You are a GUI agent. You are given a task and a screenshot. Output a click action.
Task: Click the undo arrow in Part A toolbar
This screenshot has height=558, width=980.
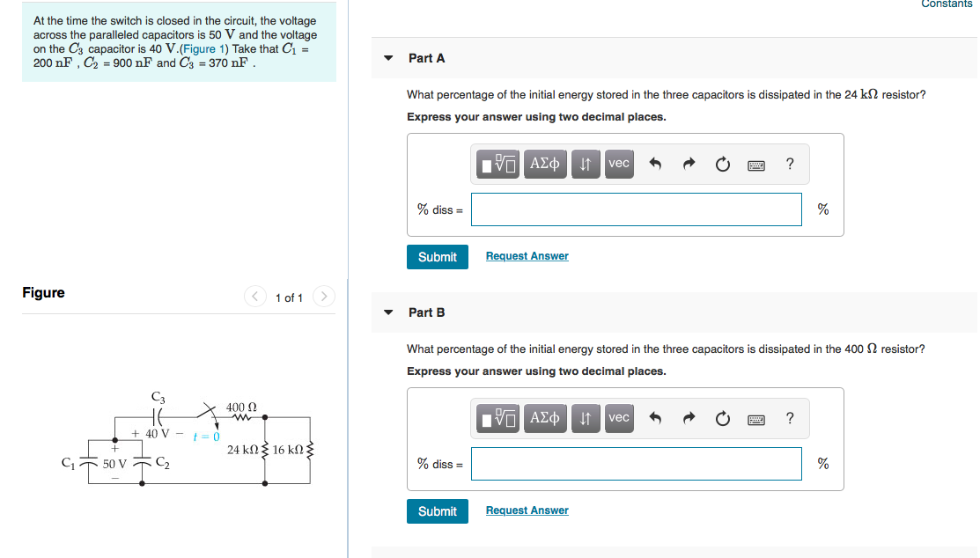click(657, 164)
